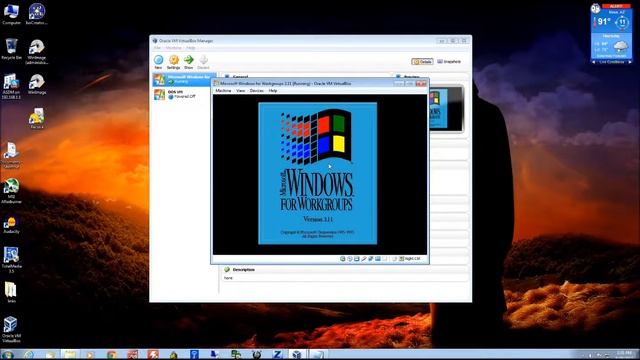Open Settings gear in VirtualBox Manager toolbar
Viewport: 640px width, 360px height.
click(x=173, y=62)
